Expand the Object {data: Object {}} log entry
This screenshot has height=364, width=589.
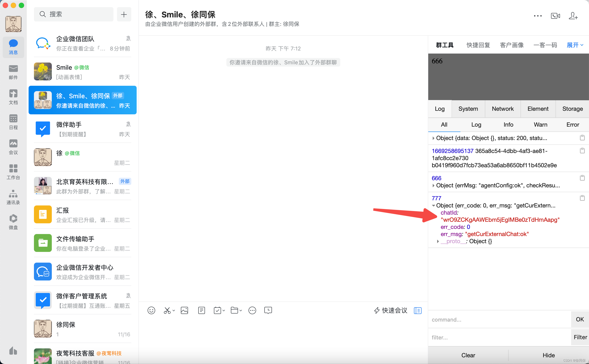click(x=434, y=138)
